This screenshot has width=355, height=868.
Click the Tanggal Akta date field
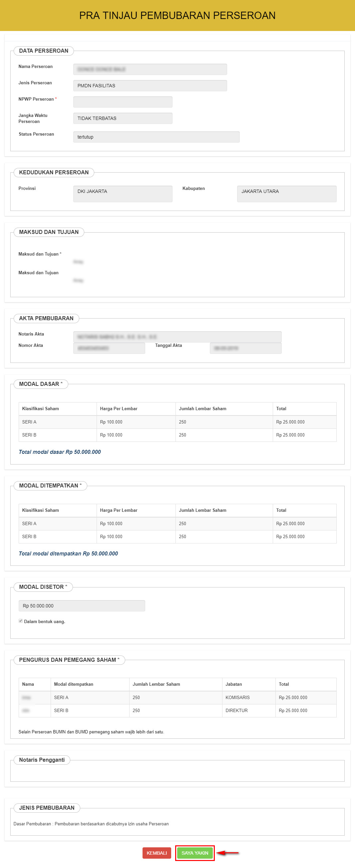(x=245, y=348)
